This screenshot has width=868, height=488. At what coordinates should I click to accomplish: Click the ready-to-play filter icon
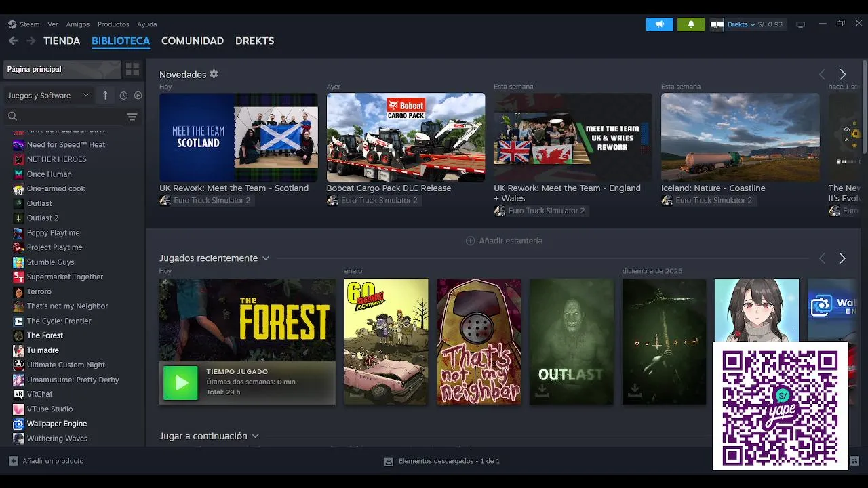[x=138, y=96]
